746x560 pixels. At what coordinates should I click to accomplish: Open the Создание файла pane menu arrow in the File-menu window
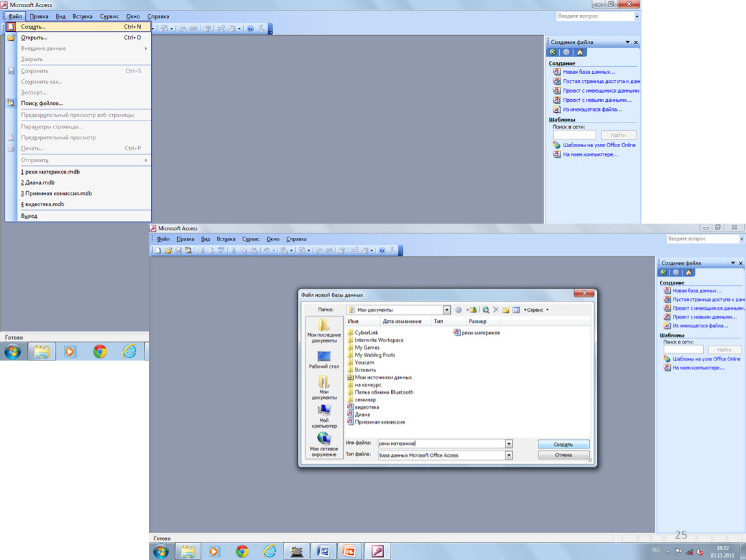tap(627, 42)
